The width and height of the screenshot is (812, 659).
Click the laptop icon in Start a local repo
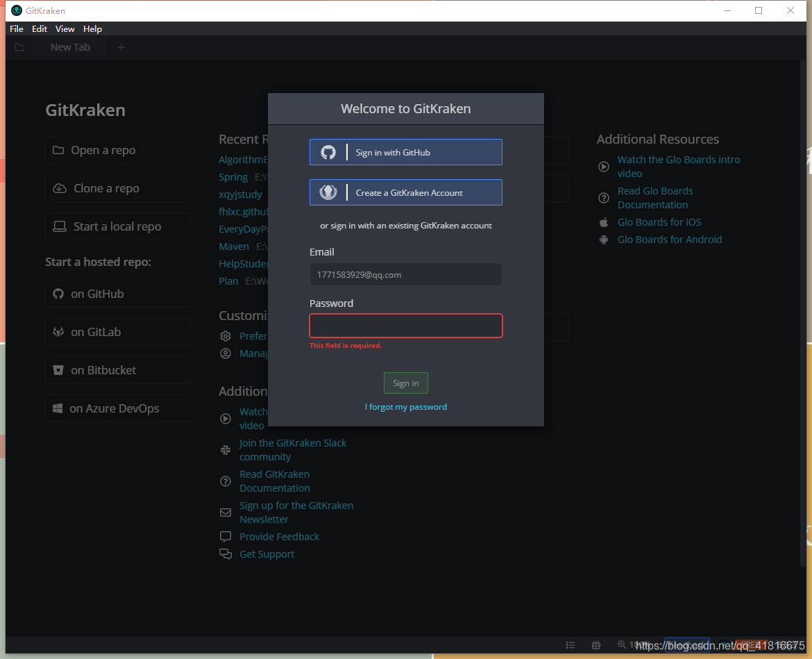(60, 226)
